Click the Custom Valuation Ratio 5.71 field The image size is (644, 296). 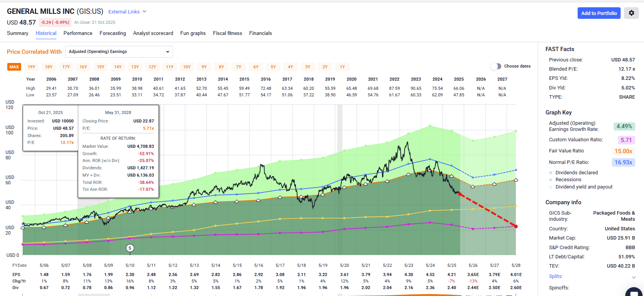tap(626, 140)
